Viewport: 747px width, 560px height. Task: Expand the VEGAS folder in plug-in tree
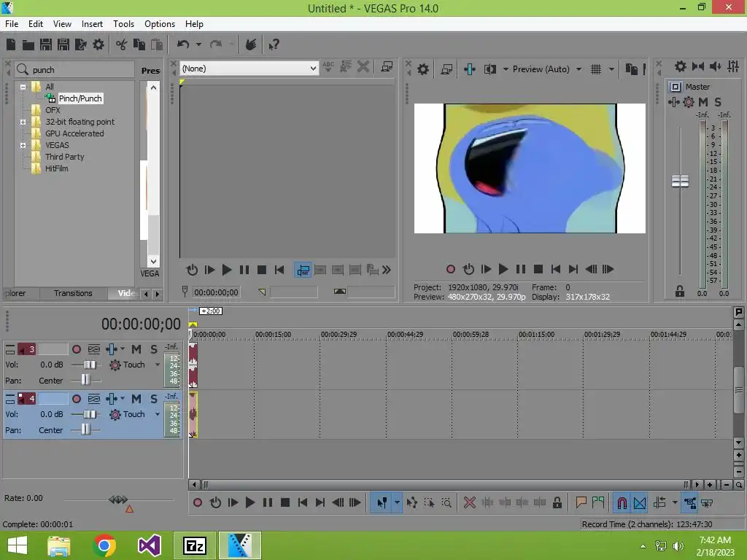tap(23, 145)
